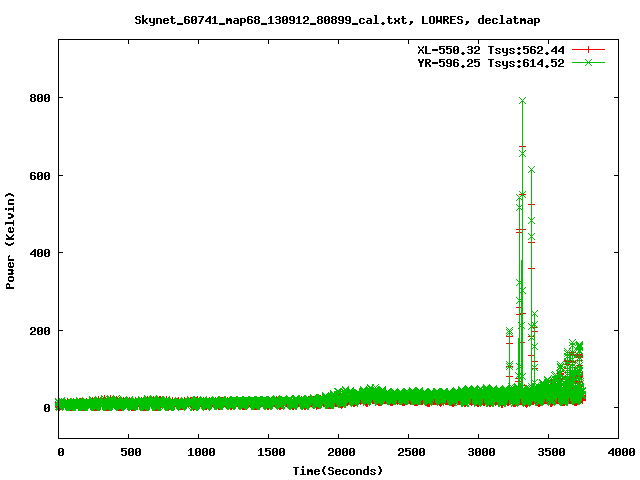Click the 4000 x-axis tick label
Image resolution: width=640 pixels, height=480 pixels.
[x=621, y=452]
